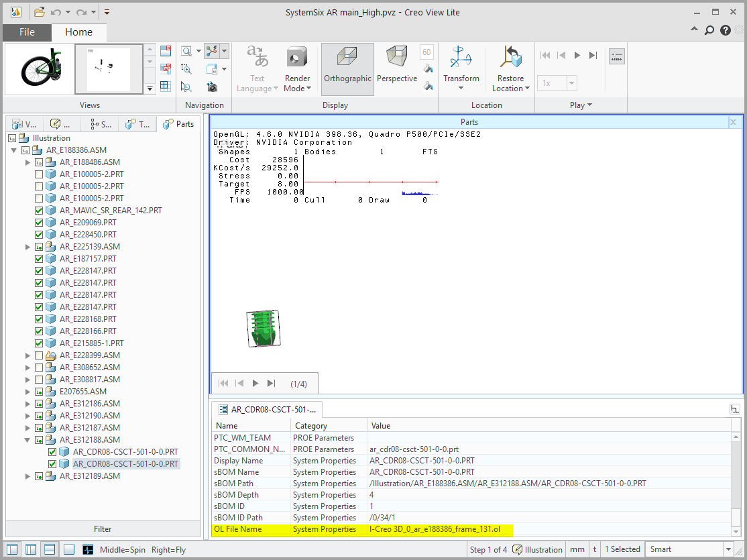Open the File menu tab

point(27,32)
